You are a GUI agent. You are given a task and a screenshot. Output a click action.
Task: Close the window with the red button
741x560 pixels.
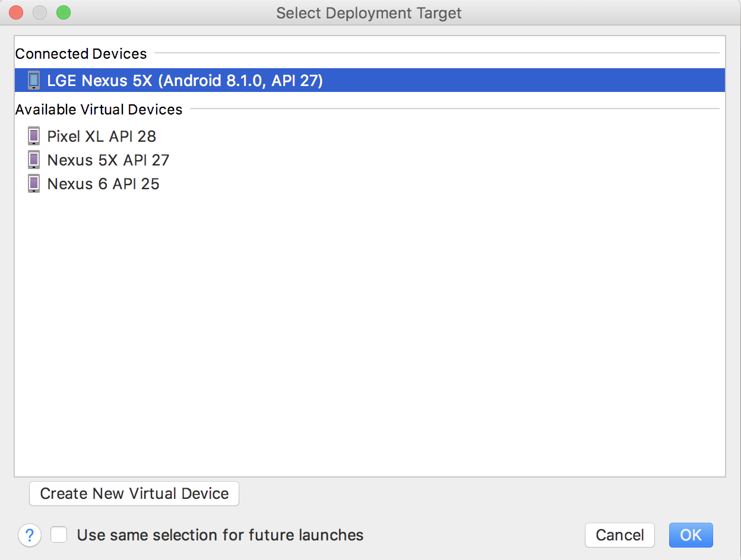pyautogui.click(x=15, y=12)
